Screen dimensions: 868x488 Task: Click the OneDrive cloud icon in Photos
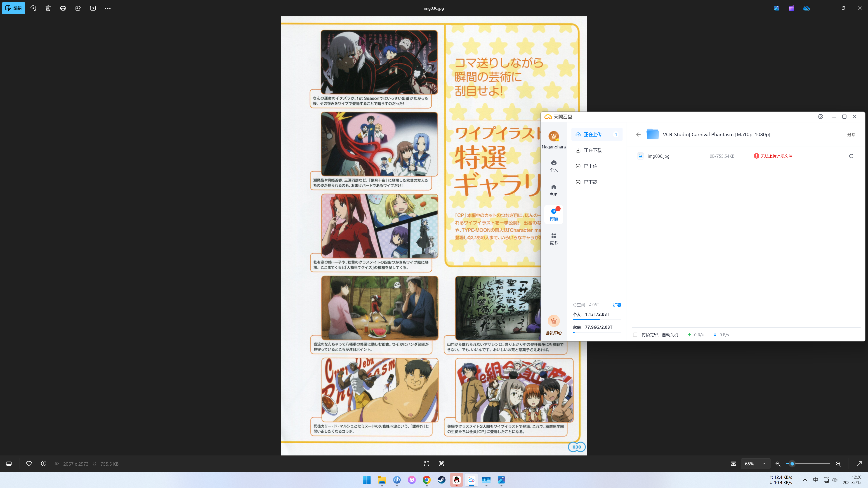pos(807,8)
